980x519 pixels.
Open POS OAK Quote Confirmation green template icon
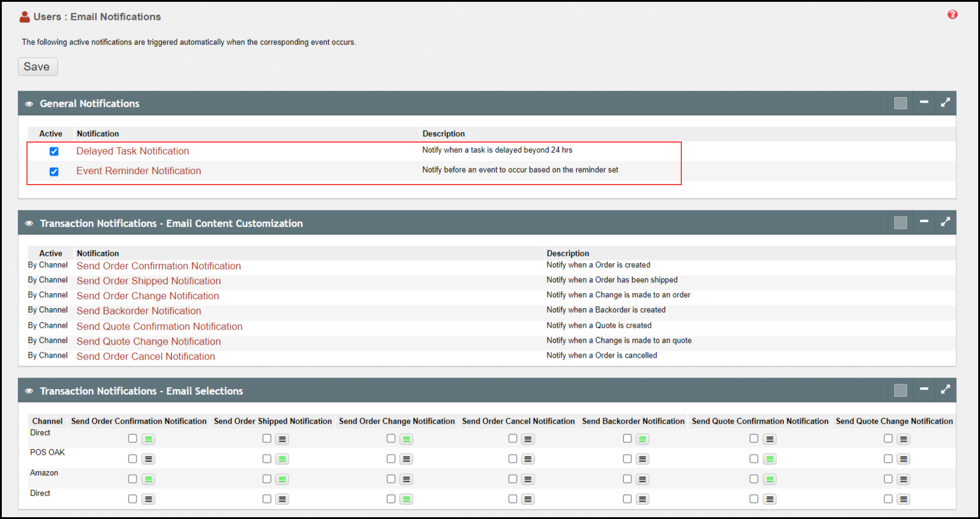coord(770,459)
